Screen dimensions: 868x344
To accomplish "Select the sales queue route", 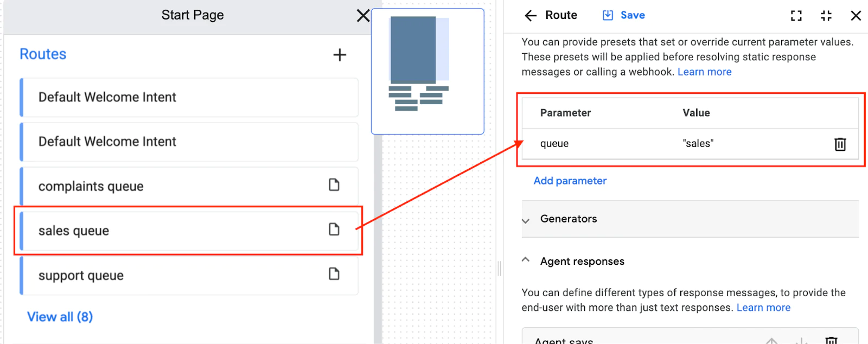I will tap(189, 231).
